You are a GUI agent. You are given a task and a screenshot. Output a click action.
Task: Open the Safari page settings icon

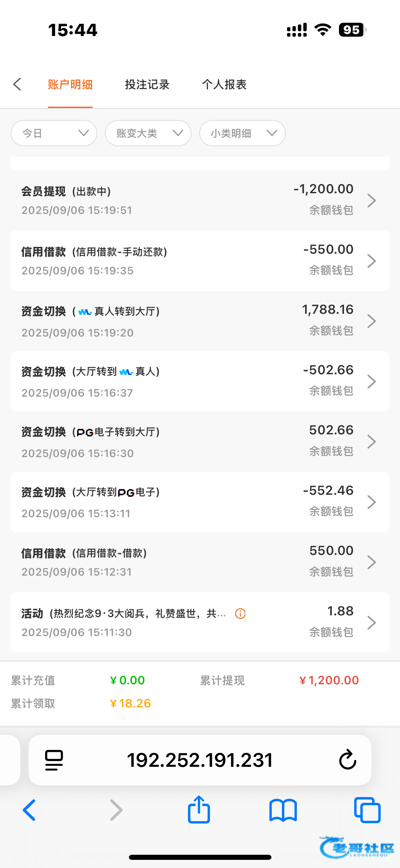click(x=54, y=760)
